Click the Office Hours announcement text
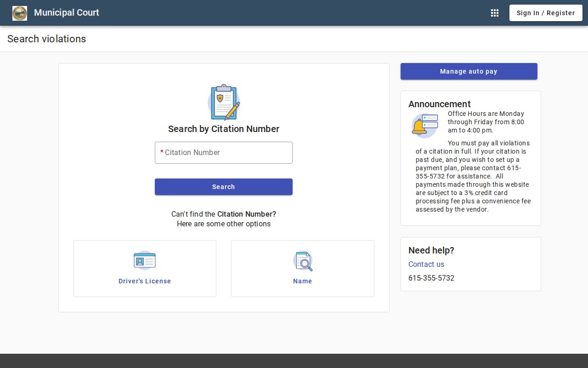The width and height of the screenshot is (588, 368). click(x=486, y=122)
